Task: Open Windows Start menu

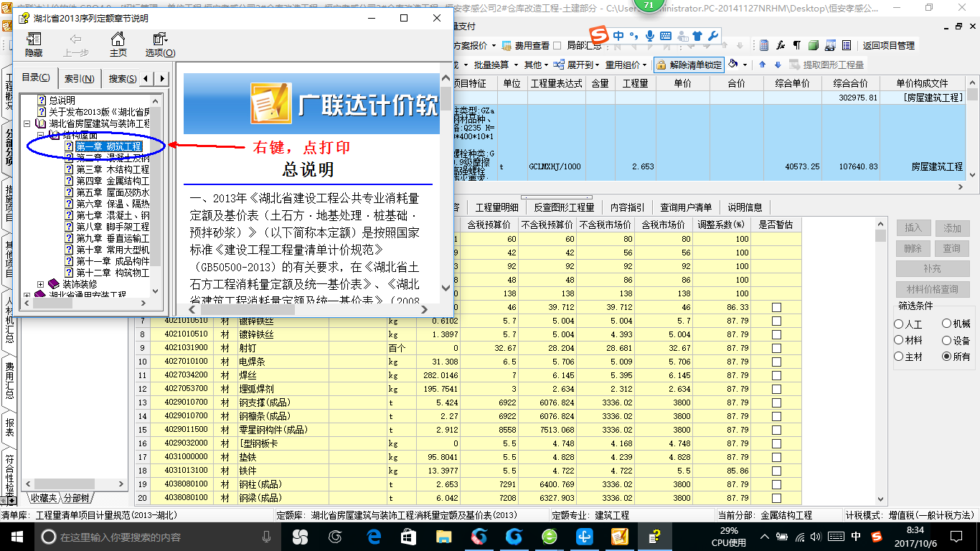Action: click(17, 537)
